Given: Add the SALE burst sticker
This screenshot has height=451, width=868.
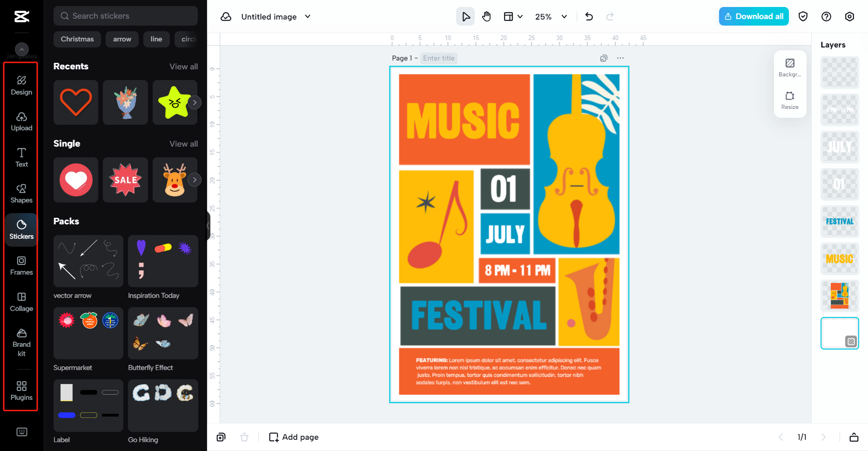Looking at the screenshot, I should (x=125, y=180).
